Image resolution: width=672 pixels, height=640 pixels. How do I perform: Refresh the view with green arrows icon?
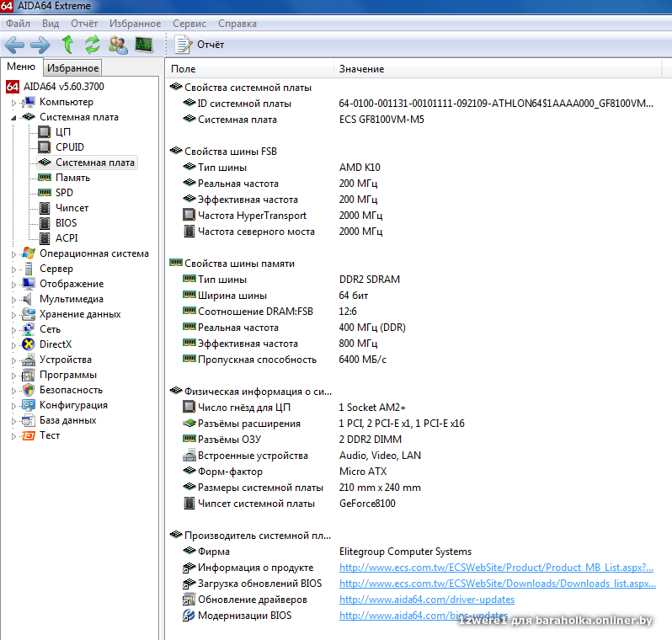click(92, 45)
